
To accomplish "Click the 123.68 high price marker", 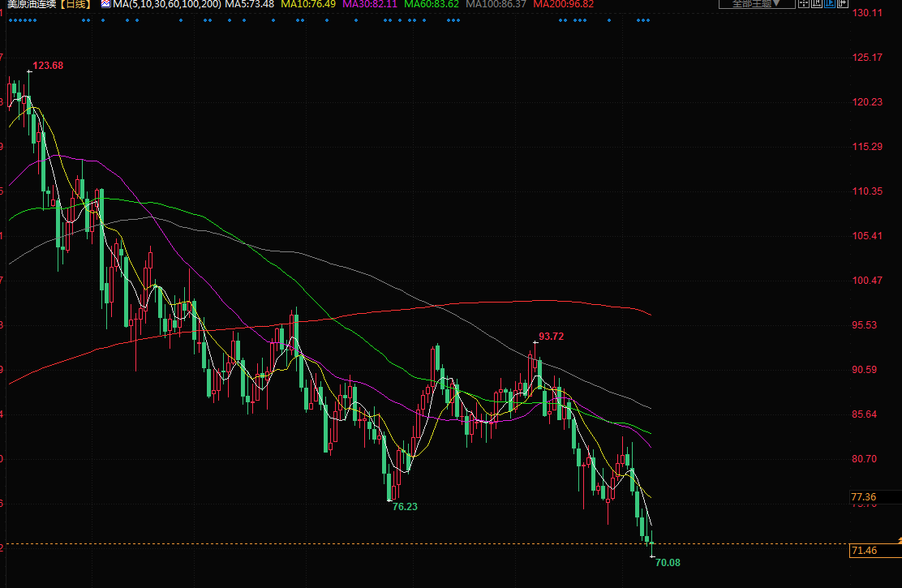I will [47, 66].
